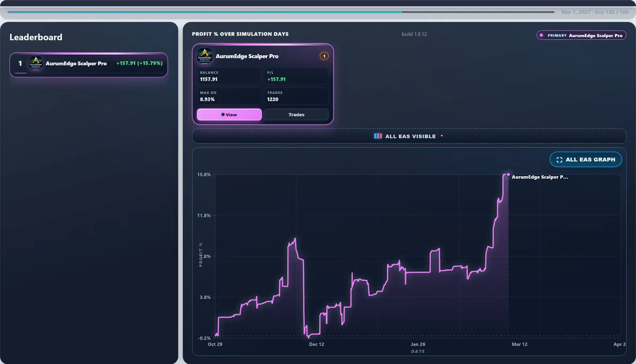Click the Balance value 1157.91

coord(209,79)
